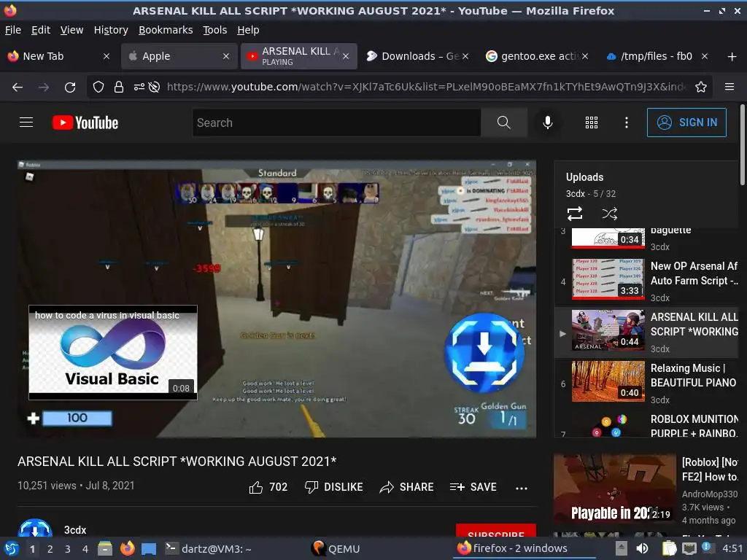Click the search magnifier button

503,122
